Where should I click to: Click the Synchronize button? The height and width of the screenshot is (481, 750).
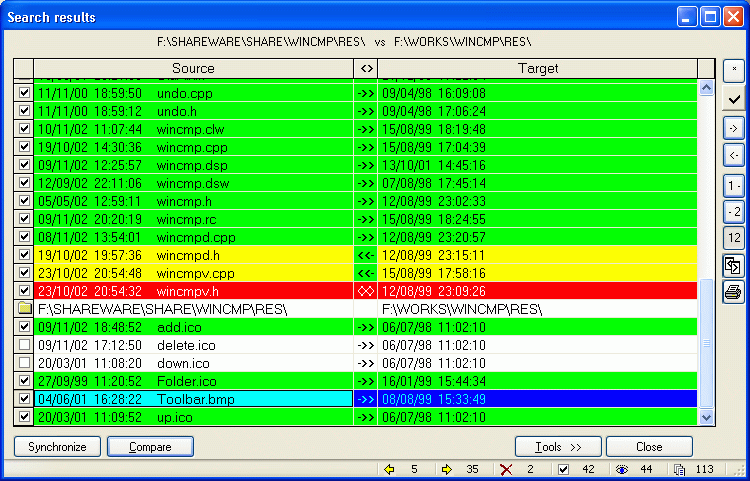(x=57, y=447)
